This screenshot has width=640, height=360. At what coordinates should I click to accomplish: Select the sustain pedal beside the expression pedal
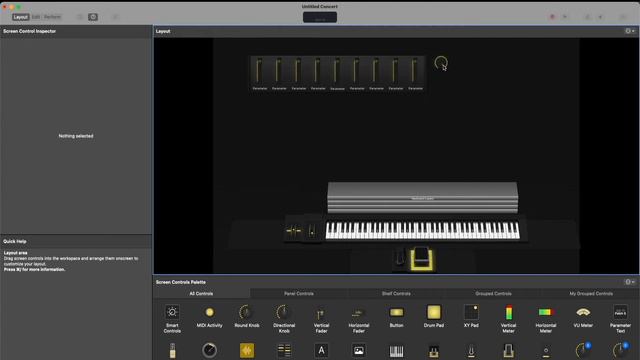400,258
